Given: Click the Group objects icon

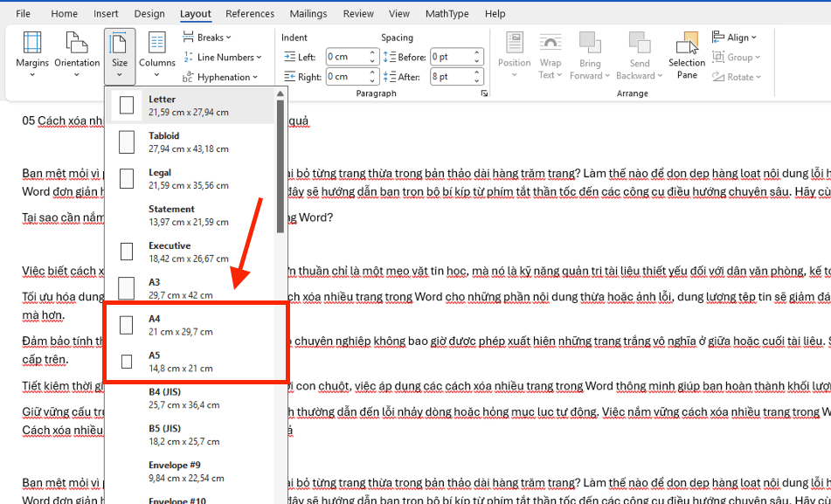Looking at the screenshot, I should [x=718, y=57].
